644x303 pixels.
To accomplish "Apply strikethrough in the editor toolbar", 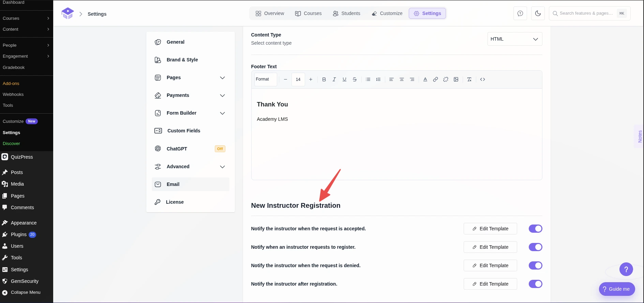I will point(355,80).
